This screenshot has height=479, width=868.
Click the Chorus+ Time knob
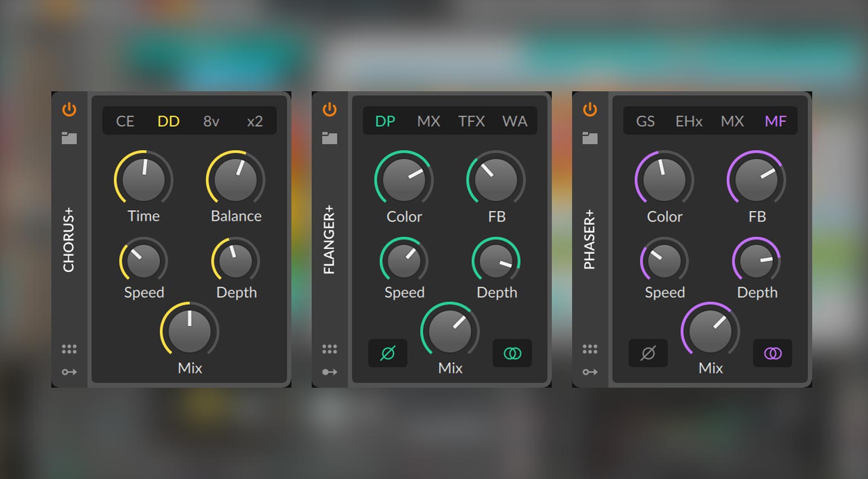[x=144, y=179]
